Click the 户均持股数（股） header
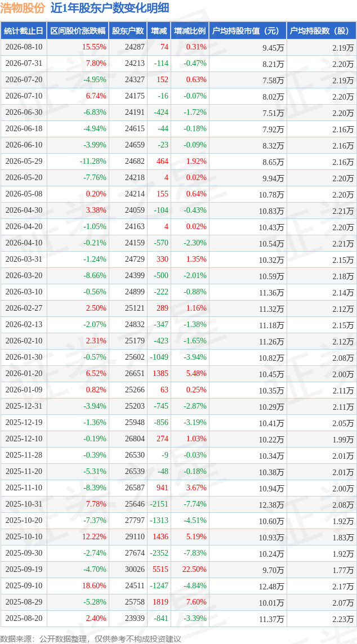 (322, 30)
